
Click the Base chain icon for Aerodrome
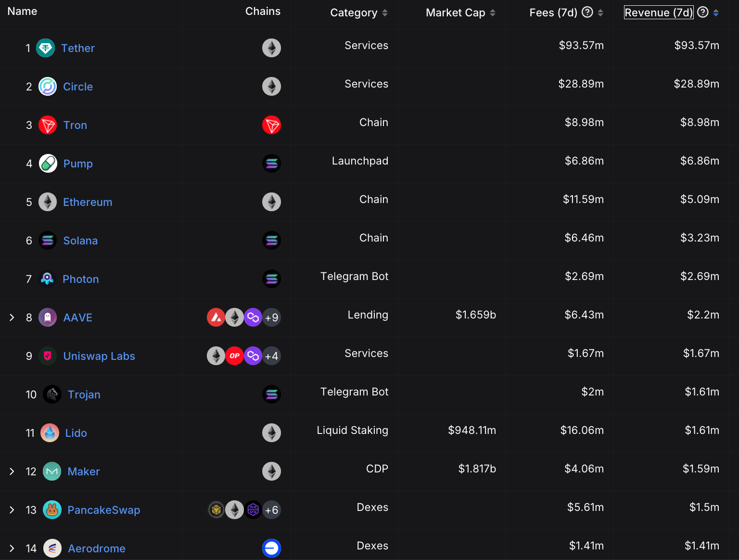(x=271, y=548)
